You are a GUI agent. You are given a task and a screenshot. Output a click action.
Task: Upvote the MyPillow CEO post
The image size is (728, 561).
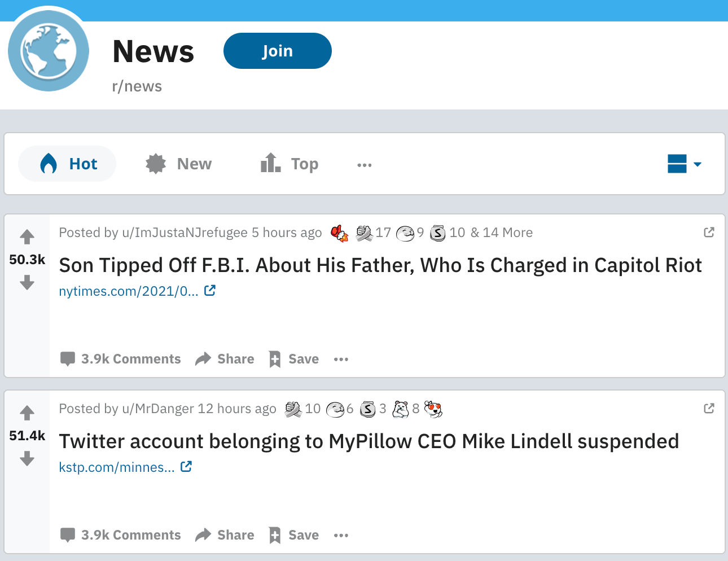click(x=27, y=413)
